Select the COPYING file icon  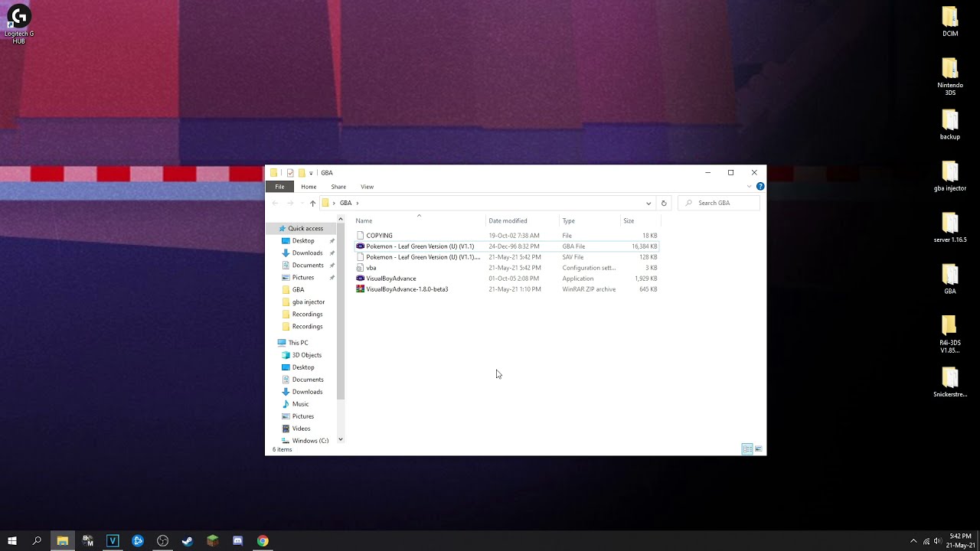pyautogui.click(x=361, y=236)
